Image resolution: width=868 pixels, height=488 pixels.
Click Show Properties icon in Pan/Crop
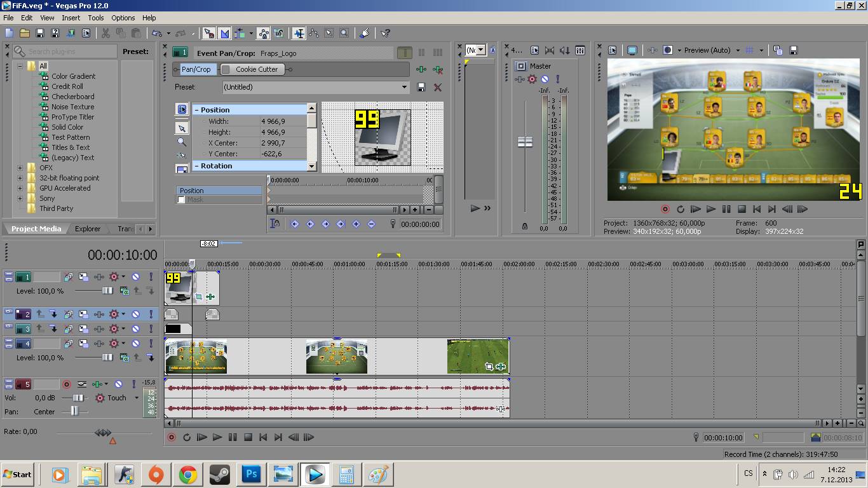182,110
